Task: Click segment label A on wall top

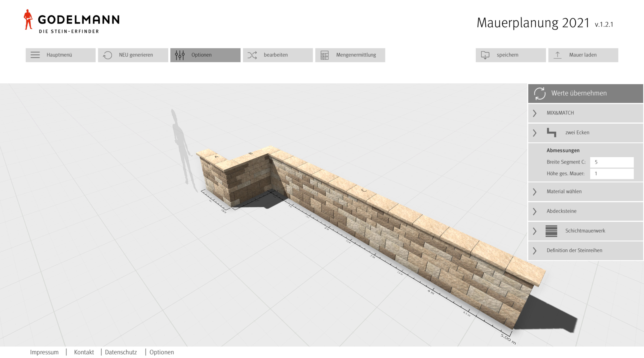Action: 216,157
